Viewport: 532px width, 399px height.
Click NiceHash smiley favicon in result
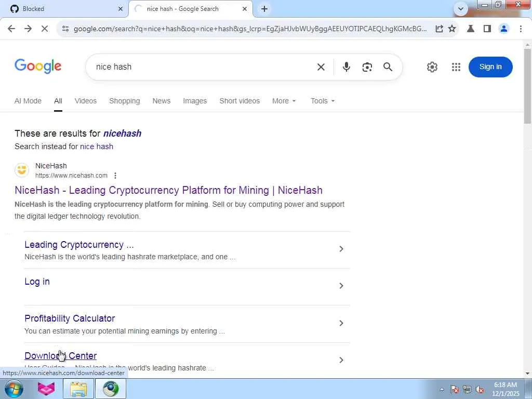pos(22,170)
